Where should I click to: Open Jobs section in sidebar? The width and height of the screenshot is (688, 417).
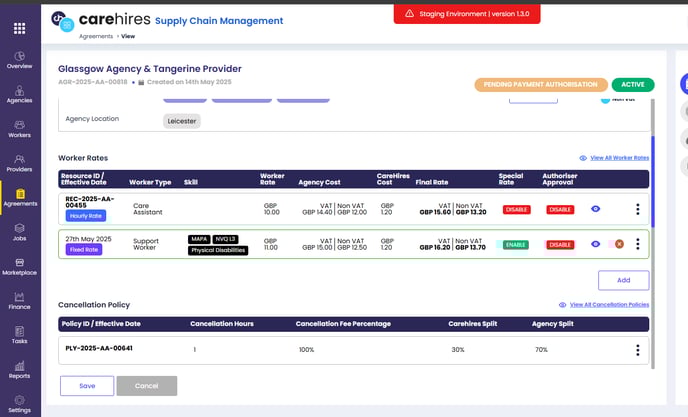pos(19,232)
